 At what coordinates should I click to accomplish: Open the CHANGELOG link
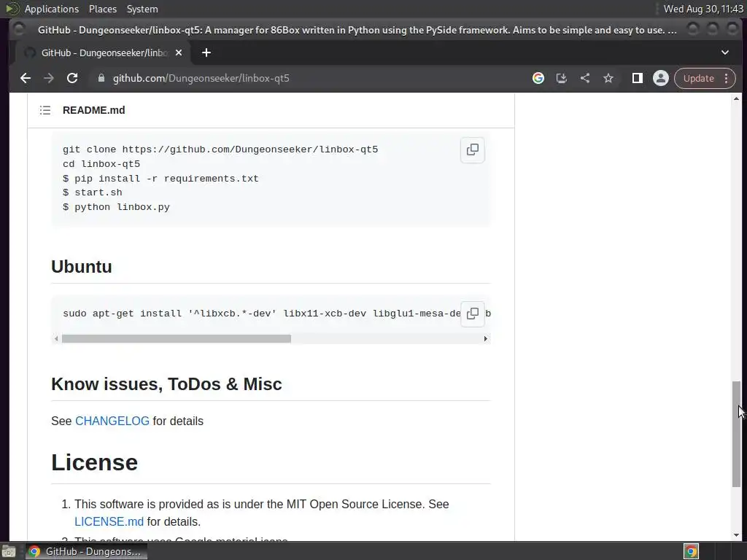pyautogui.click(x=112, y=421)
